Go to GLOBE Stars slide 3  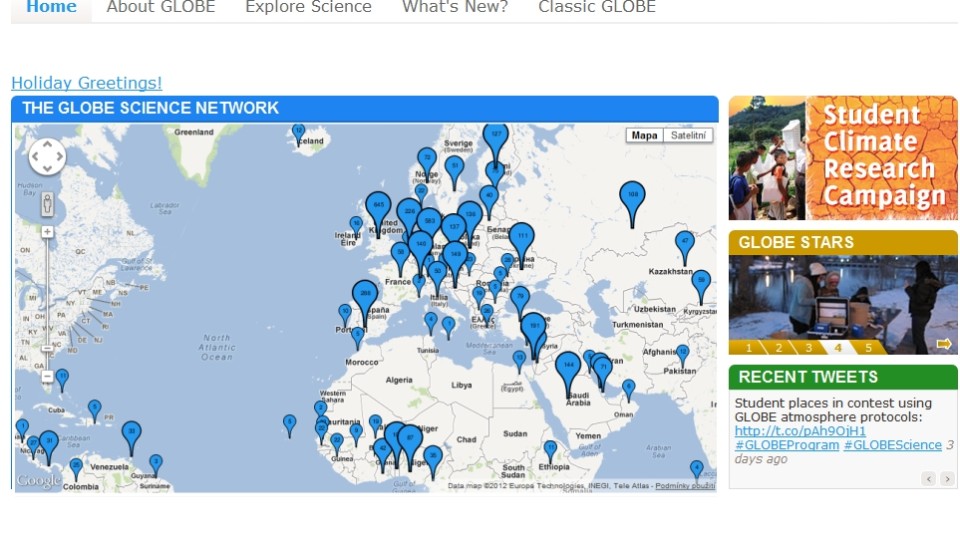(x=808, y=348)
